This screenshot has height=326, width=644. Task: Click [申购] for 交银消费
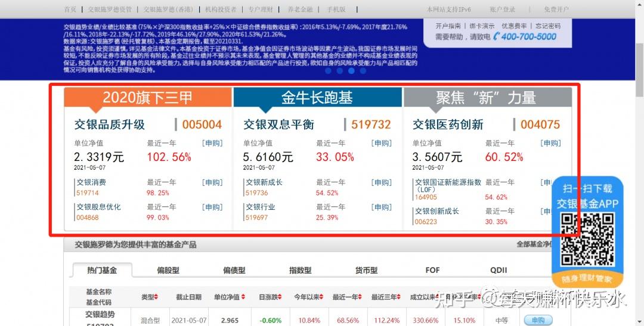pos(212,182)
